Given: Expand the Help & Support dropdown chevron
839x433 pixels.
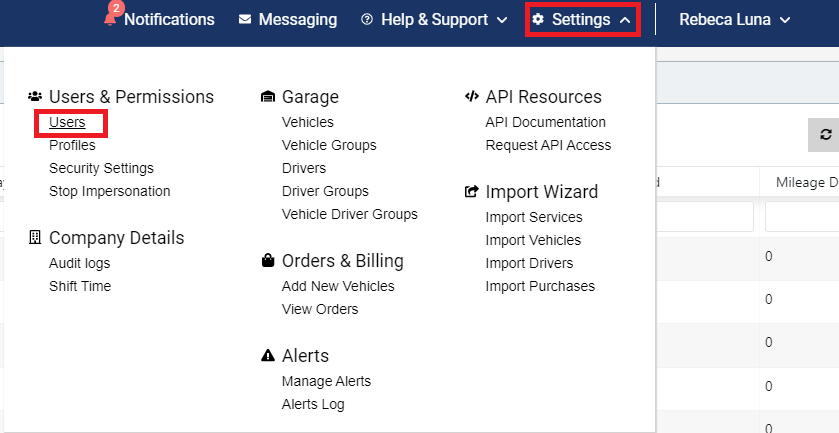Looking at the screenshot, I should coord(502,20).
